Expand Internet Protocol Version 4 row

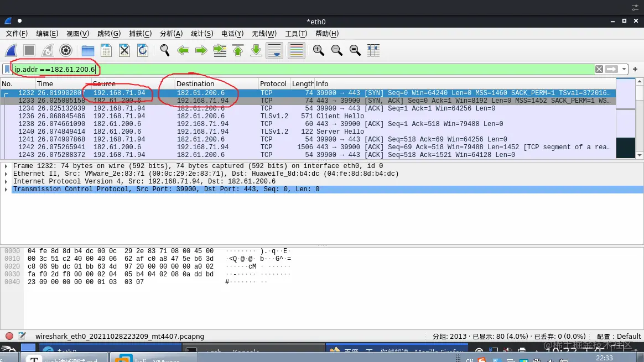tap(6, 182)
